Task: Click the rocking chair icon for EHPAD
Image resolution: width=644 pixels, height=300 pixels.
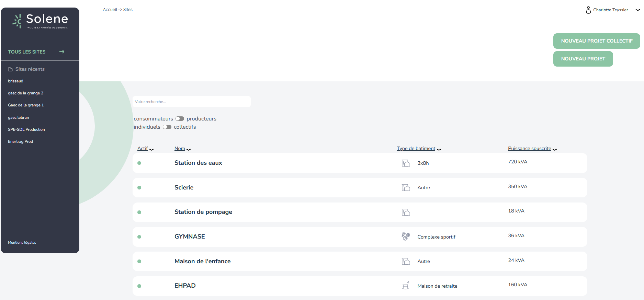Action: [x=406, y=286]
